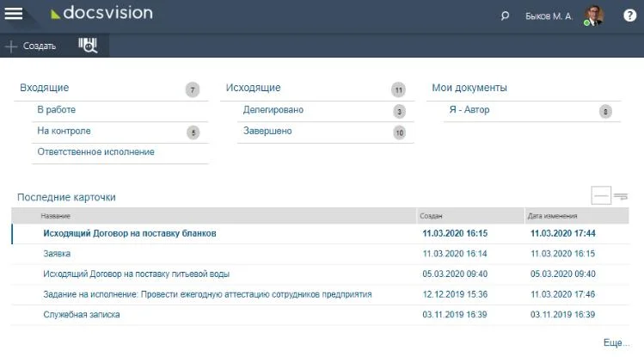Image resolution: width=644 pixels, height=357 pixels.
Task: Click modified date 11.03.2020 17:44
Action: click(563, 233)
